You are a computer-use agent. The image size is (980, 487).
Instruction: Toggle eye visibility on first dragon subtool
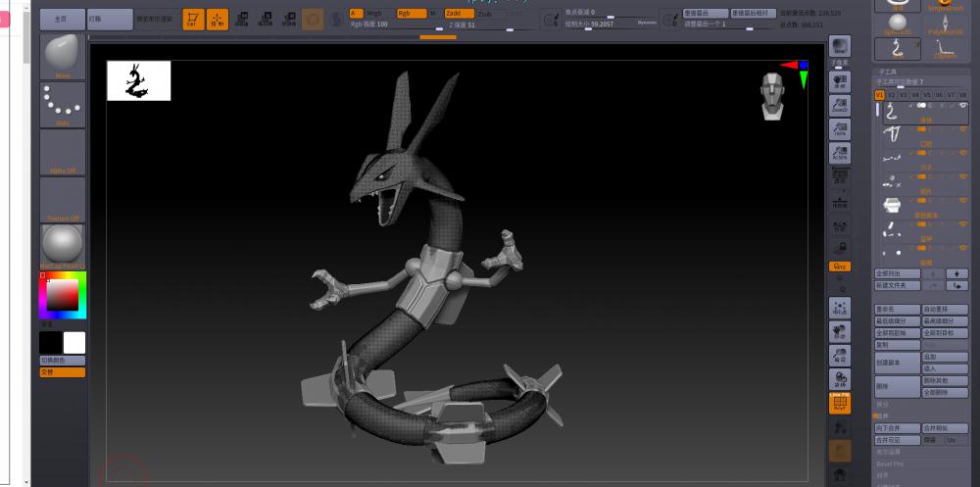[x=963, y=105]
